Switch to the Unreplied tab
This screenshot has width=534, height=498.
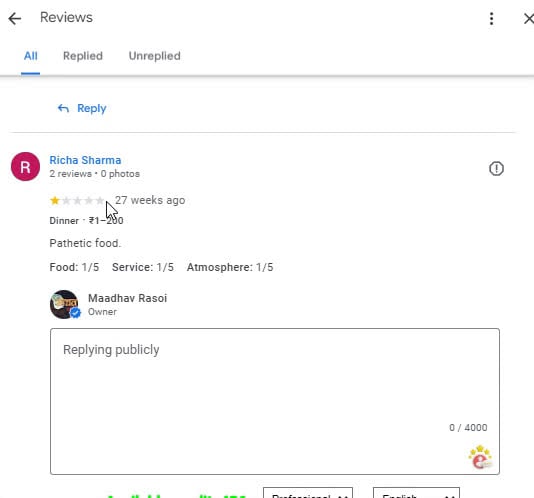[x=155, y=56]
